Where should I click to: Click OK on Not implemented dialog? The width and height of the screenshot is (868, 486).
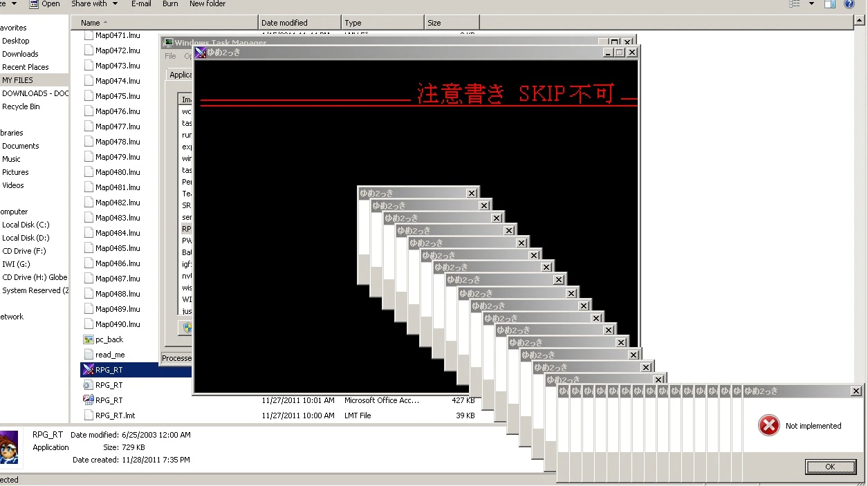click(x=830, y=467)
